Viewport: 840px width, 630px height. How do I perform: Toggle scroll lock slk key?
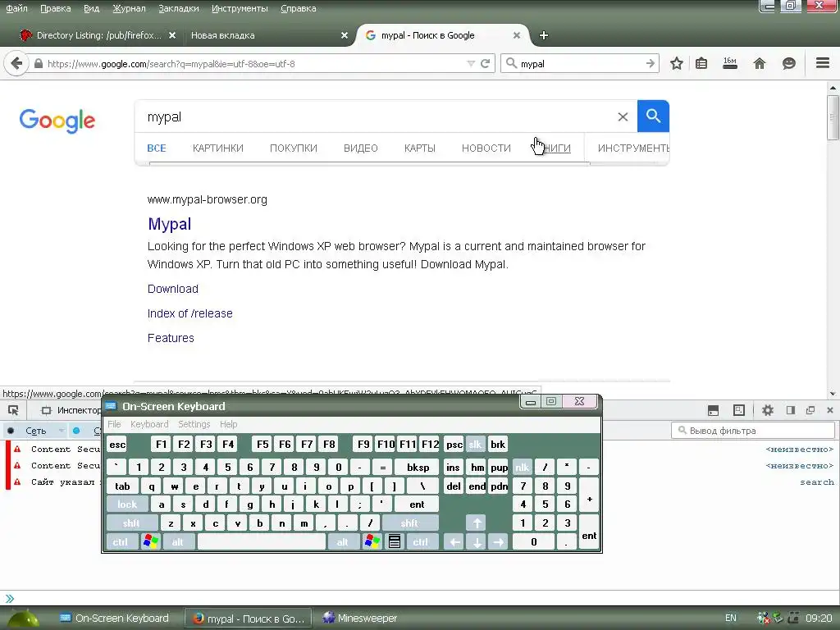tap(475, 444)
